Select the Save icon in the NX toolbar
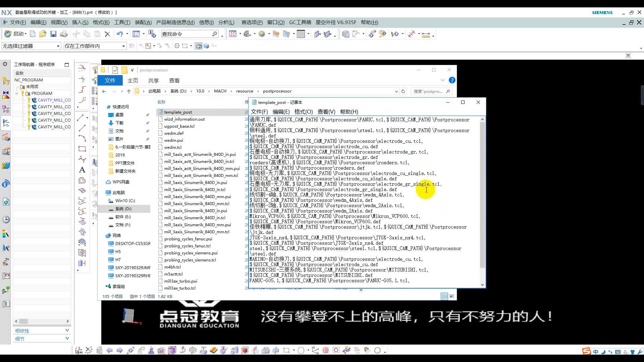Image resolution: width=644 pixels, height=362 pixels. pos(53,34)
